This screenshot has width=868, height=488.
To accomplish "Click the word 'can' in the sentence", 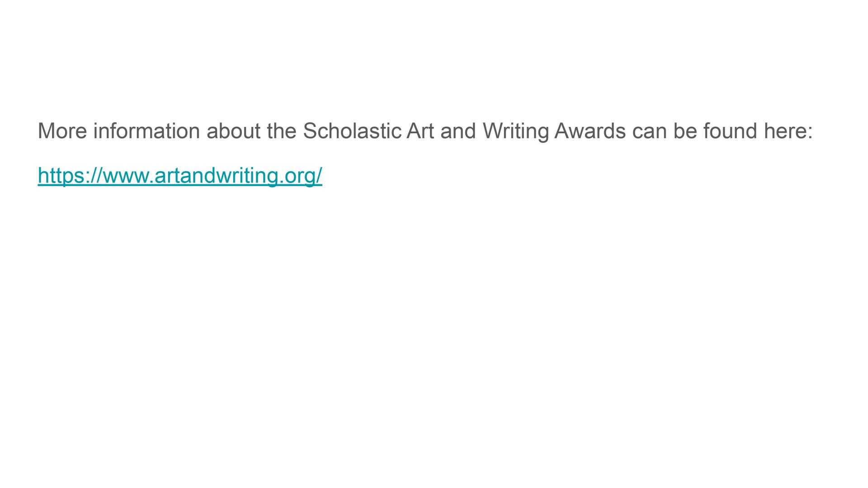I will click(649, 131).
